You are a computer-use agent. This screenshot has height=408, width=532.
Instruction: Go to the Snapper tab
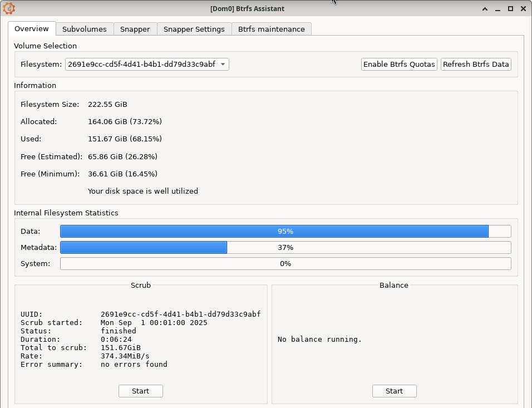pos(135,29)
